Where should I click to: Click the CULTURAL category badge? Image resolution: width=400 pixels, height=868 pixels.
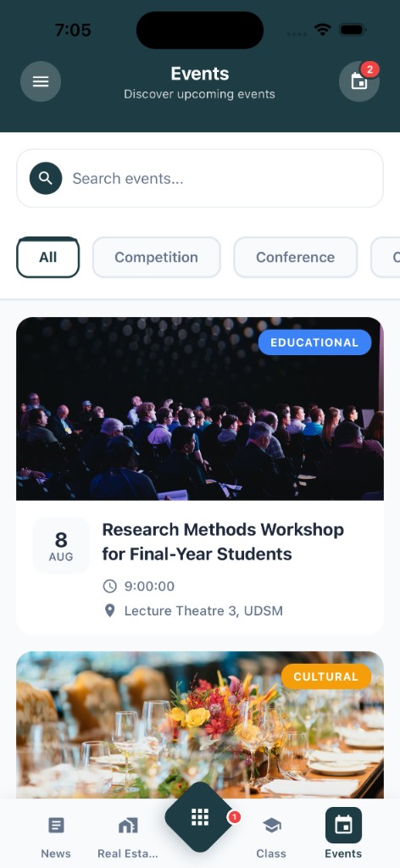(x=326, y=676)
